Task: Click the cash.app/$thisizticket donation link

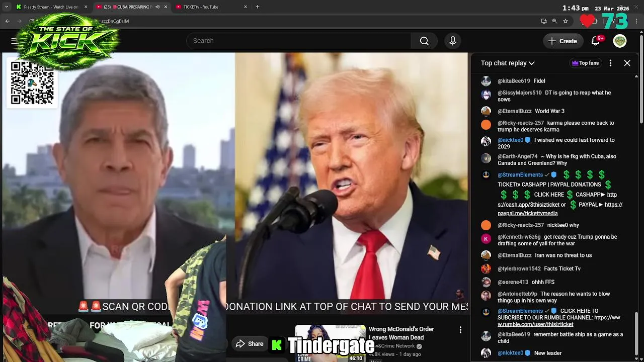Action: pyautogui.click(x=557, y=200)
